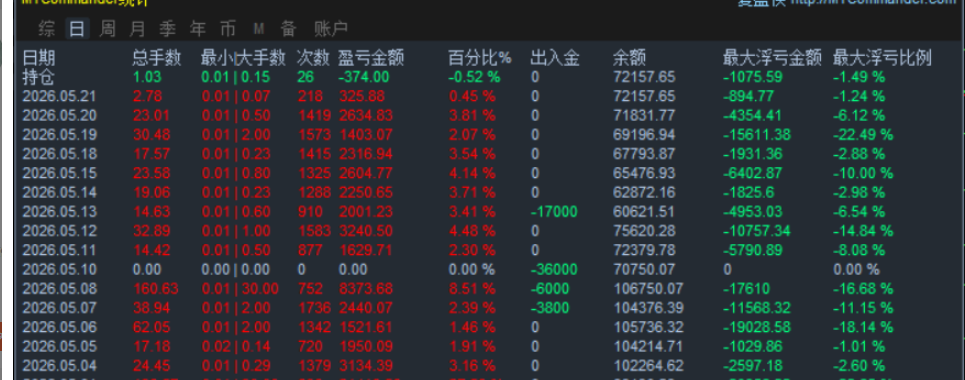Switch to the M tab
The height and width of the screenshot is (380, 965).
[x=258, y=28]
